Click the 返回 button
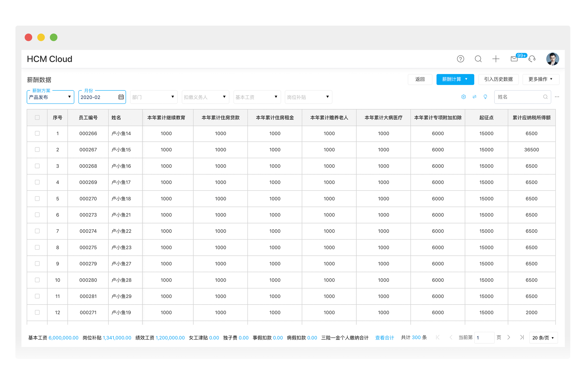Screen dimensions: 586x392 (420, 79)
